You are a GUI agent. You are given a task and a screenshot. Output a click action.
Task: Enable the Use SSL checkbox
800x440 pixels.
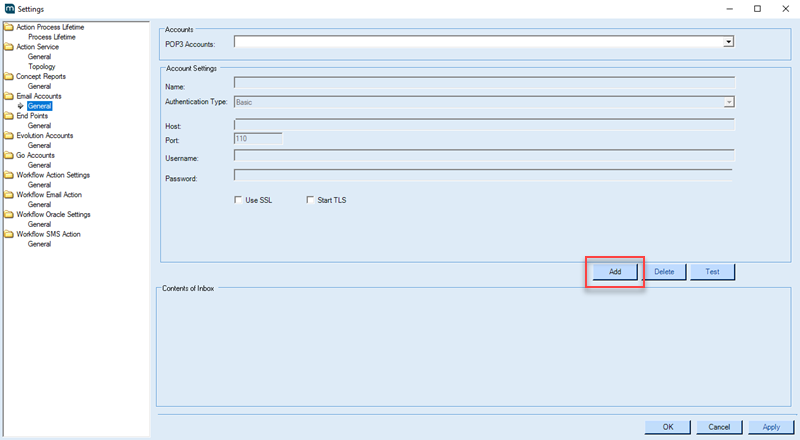click(238, 200)
